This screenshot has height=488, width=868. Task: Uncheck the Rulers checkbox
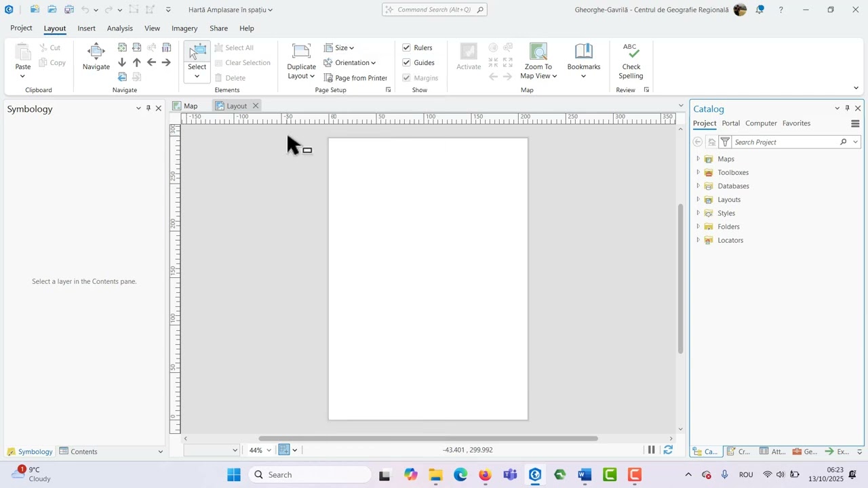click(406, 47)
